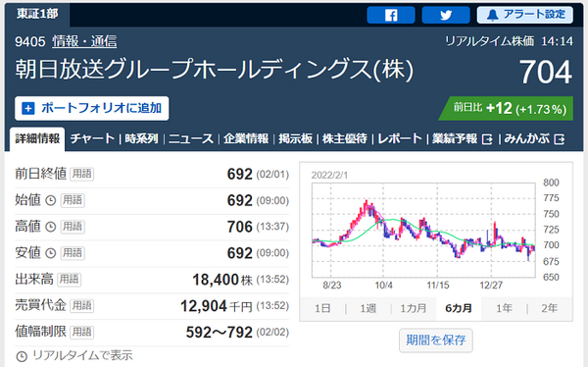588x367 pixels.
Task: Click the 期間を保存 button
Action: (436, 341)
